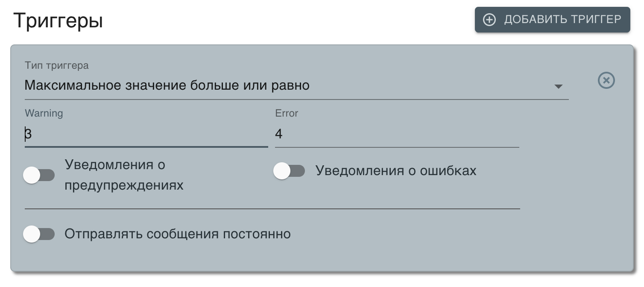Enable the Уведомления о предупреждениях switch

point(39,175)
